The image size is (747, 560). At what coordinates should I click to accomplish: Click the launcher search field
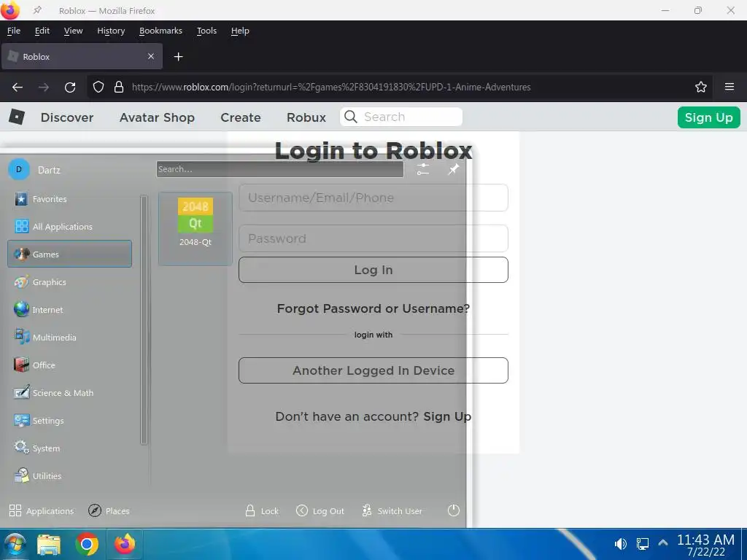click(280, 169)
